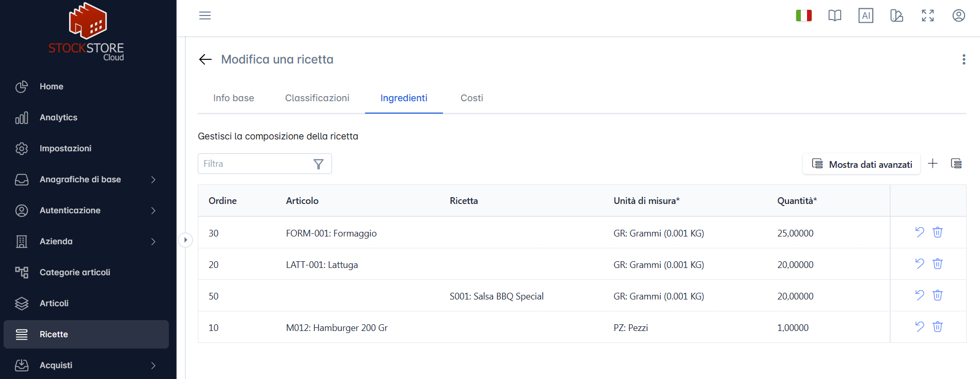
Task: Add a new ingredient with plus icon
Action: click(932, 164)
